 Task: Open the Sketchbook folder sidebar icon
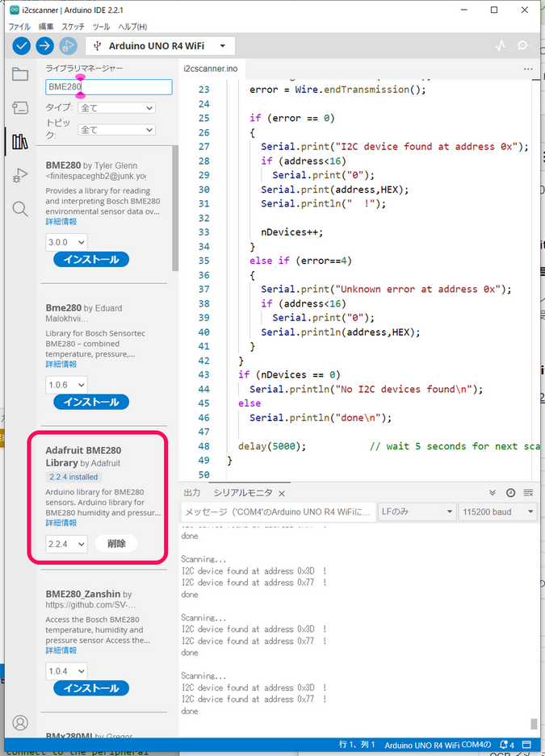19,73
